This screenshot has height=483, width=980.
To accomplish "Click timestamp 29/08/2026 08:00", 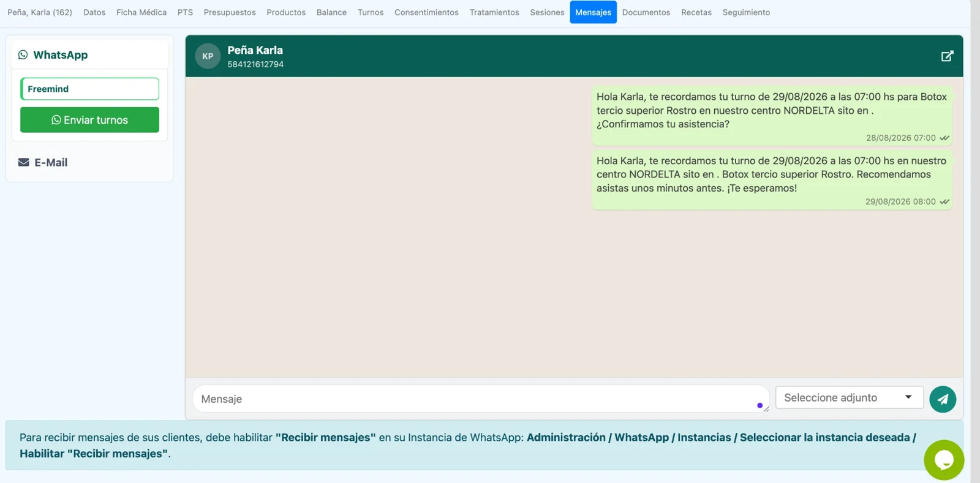I will 900,202.
